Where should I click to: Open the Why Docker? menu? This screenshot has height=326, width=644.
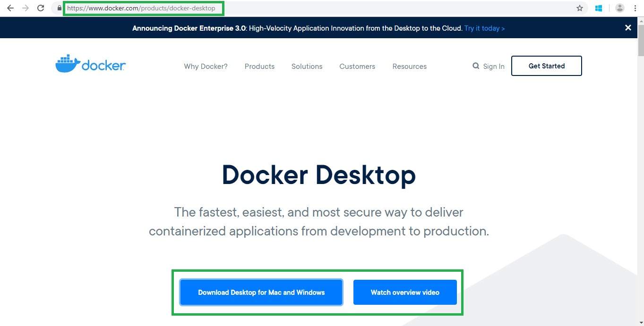click(x=206, y=67)
